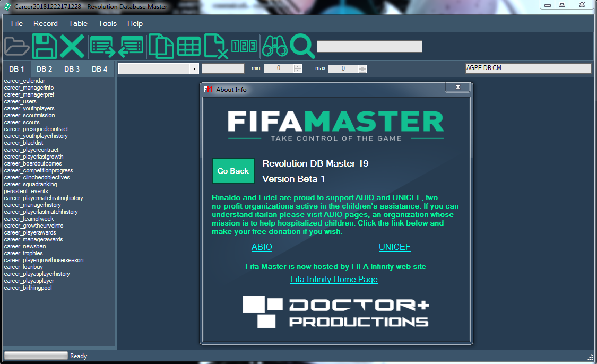597x364 pixels.
Task: Close database using the green X icon
Action: tap(72, 47)
